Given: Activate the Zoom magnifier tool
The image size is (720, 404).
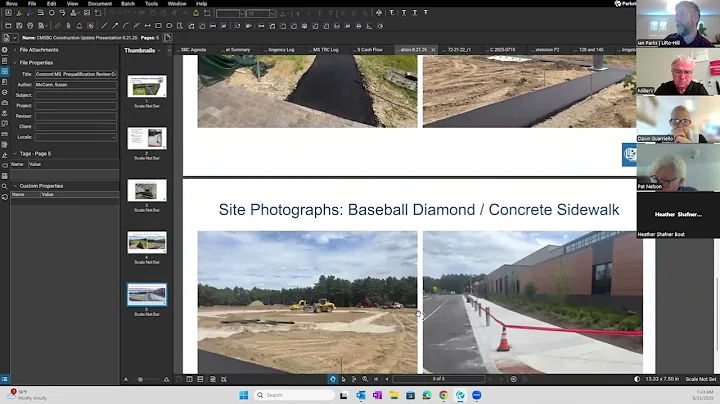Looking at the screenshot, I should (365, 379).
